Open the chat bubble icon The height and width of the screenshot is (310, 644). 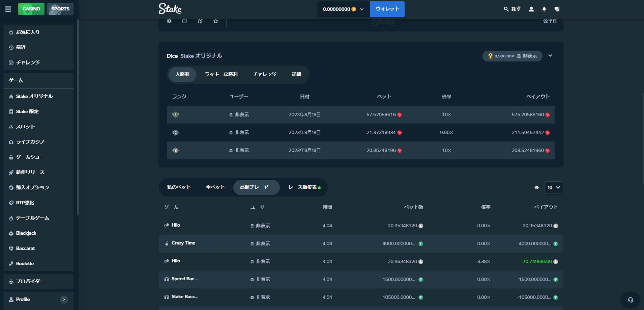[x=557, y=9]
